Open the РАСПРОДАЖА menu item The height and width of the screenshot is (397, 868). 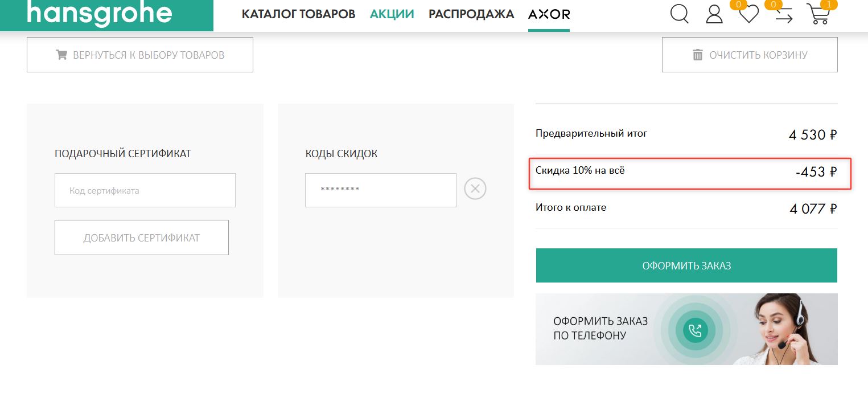pos(471,14)
